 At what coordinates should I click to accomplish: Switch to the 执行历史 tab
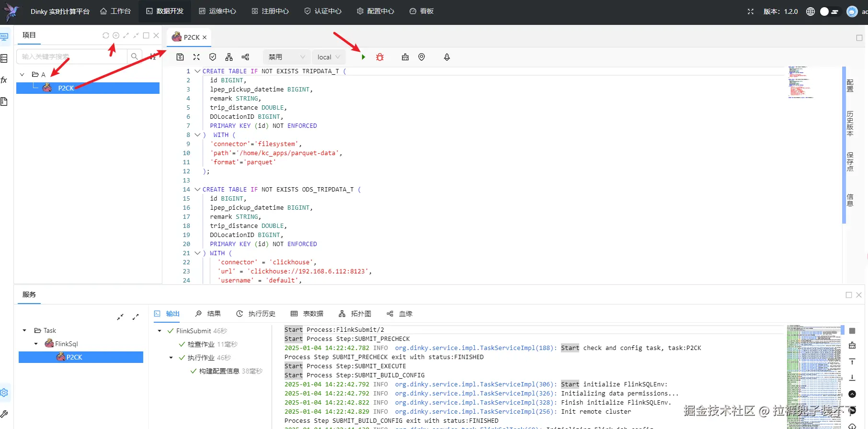(x=256, y=314)
